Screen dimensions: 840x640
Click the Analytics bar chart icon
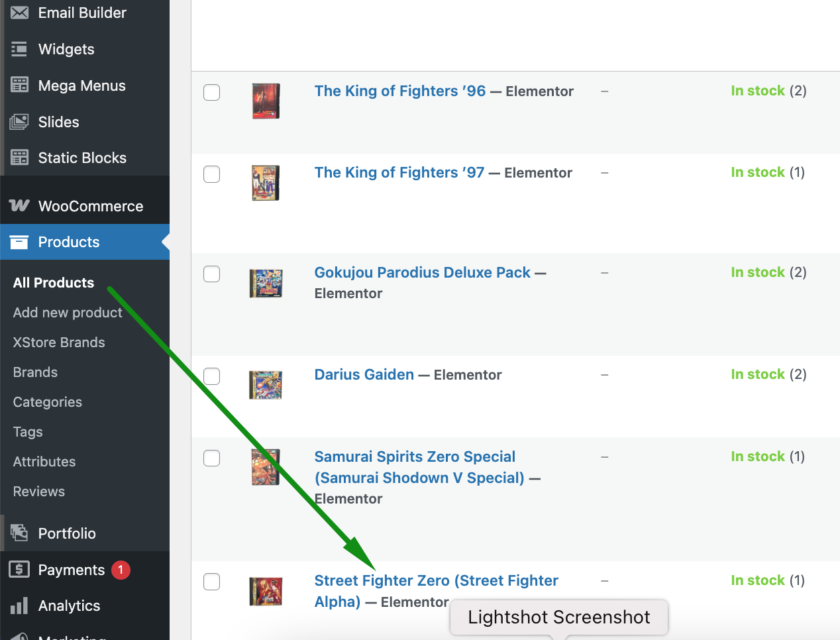click(19, 605)
